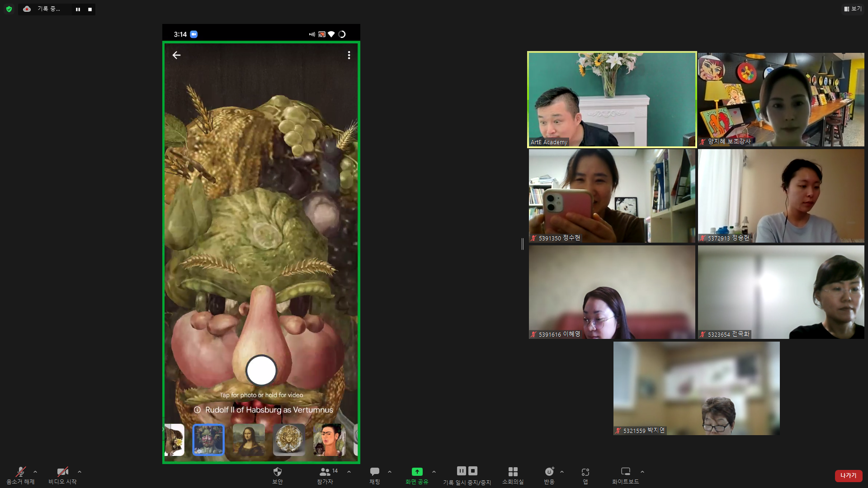This screenshot has width=868, height=488.
Task: Unmute microphone with 음소거 해제 button
Action: (x=20, y=475)
